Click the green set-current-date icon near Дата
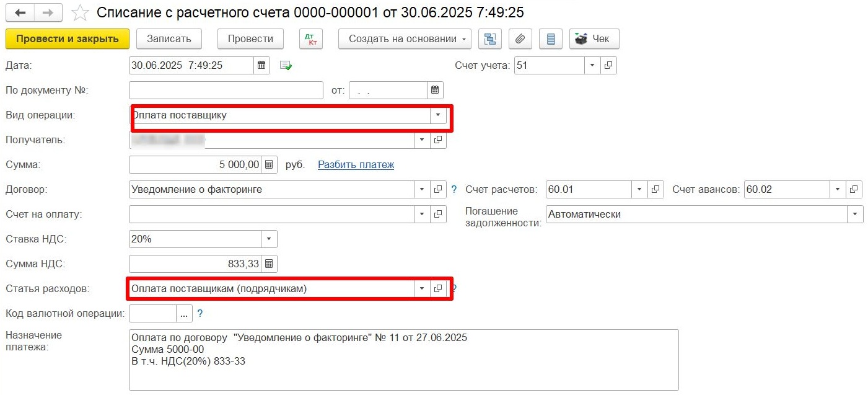This screenshot has height=395, width=868. click(x=286, y=65)
